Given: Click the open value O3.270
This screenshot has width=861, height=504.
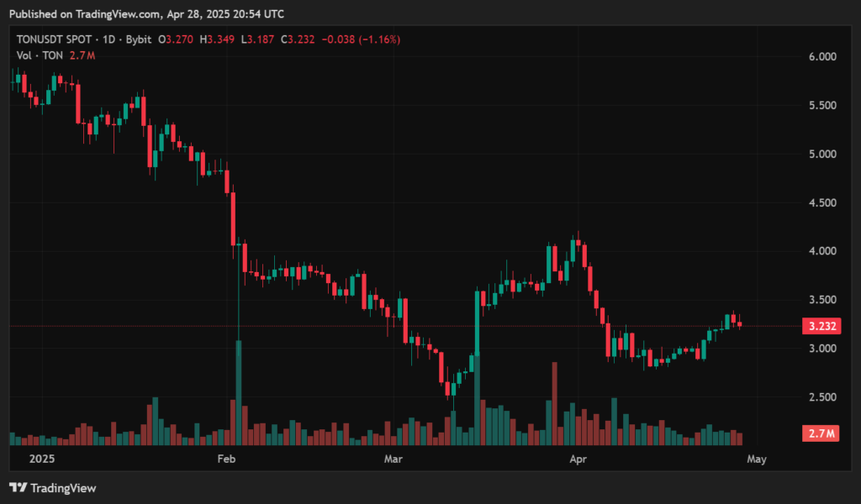Looking at the screenshot, I should coord(176,39).
